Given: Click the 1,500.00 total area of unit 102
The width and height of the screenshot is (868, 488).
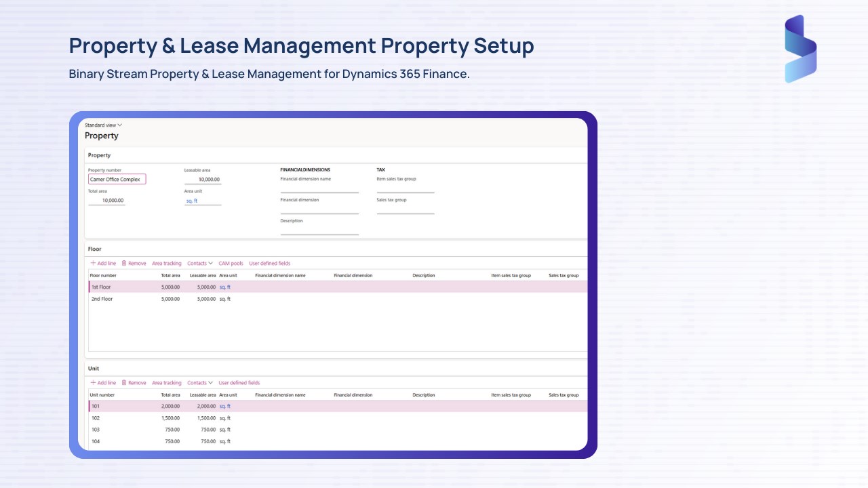Looking at the screenshot, I should point(170,418).
